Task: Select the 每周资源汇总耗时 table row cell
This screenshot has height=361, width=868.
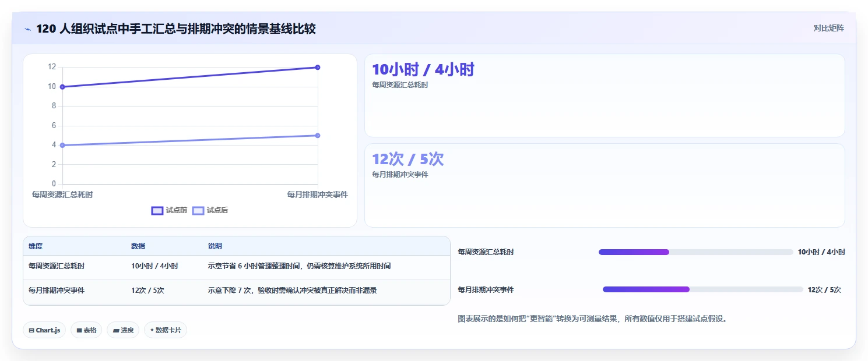Action: 57,266
